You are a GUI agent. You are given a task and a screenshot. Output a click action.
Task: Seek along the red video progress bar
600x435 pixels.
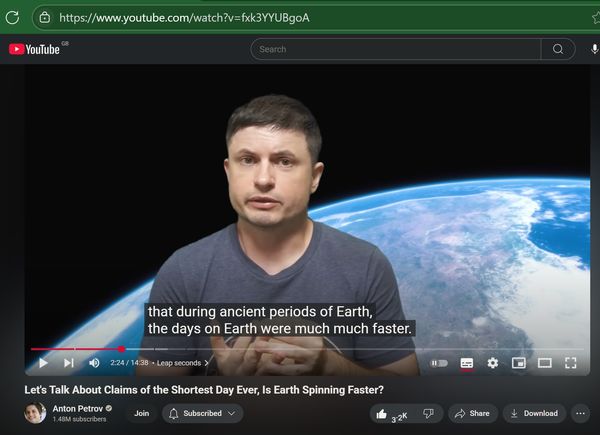pos(307,349)
